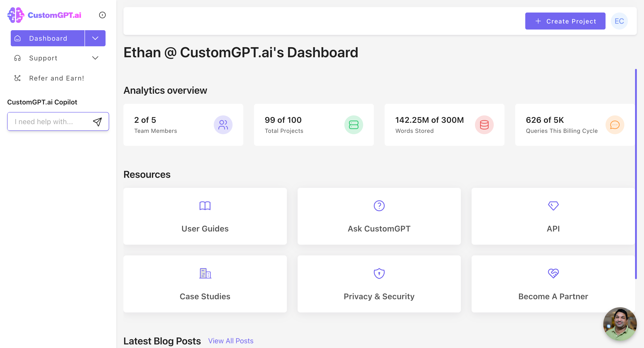Expand the Support menu chevron
Viewport: 644px width, 348px height.
click(95, 58)
